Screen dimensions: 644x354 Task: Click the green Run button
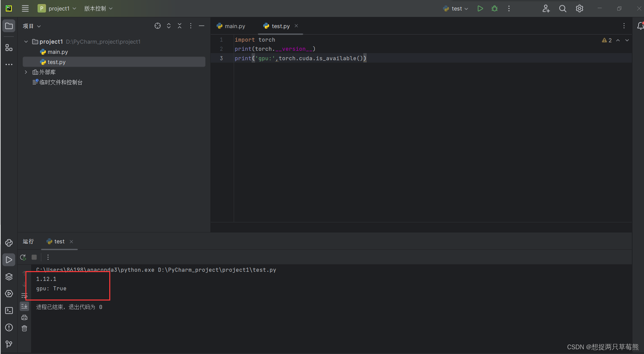[480, 8]
